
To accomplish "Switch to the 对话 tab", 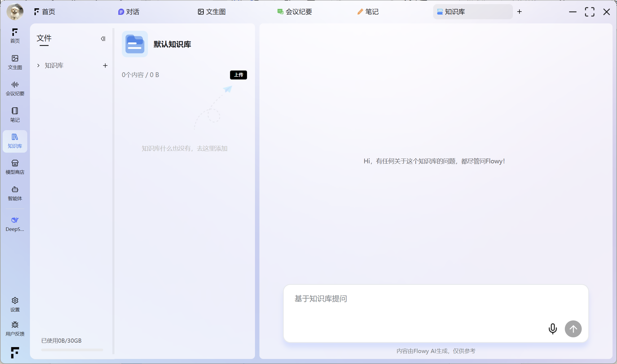I will [129, 12].
